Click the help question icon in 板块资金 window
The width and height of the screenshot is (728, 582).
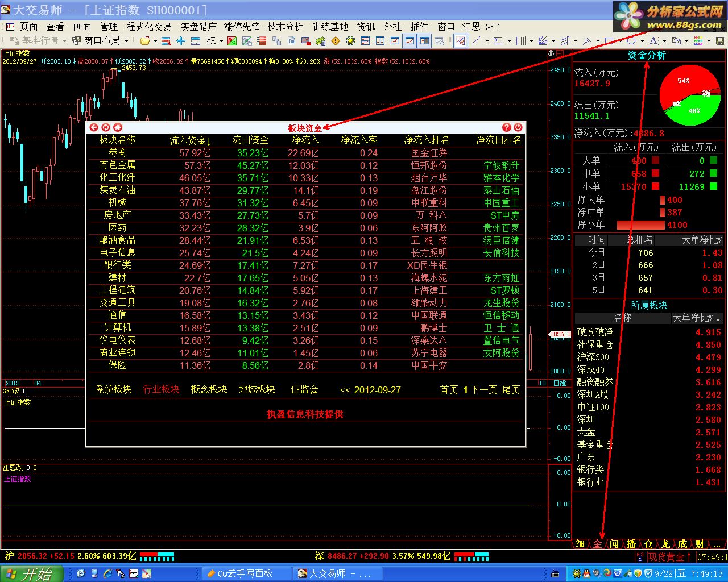pos(507,127)
